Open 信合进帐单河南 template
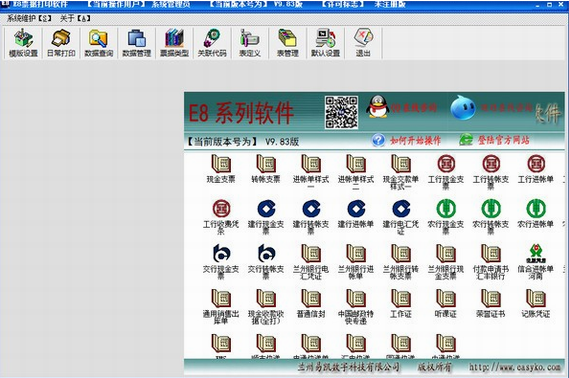 pos(536,262)
